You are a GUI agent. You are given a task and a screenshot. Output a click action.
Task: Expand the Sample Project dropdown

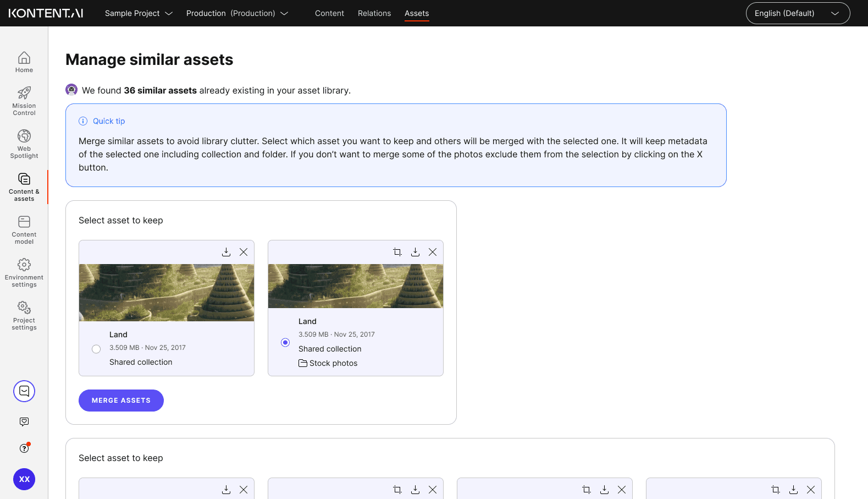pos(139,13)
